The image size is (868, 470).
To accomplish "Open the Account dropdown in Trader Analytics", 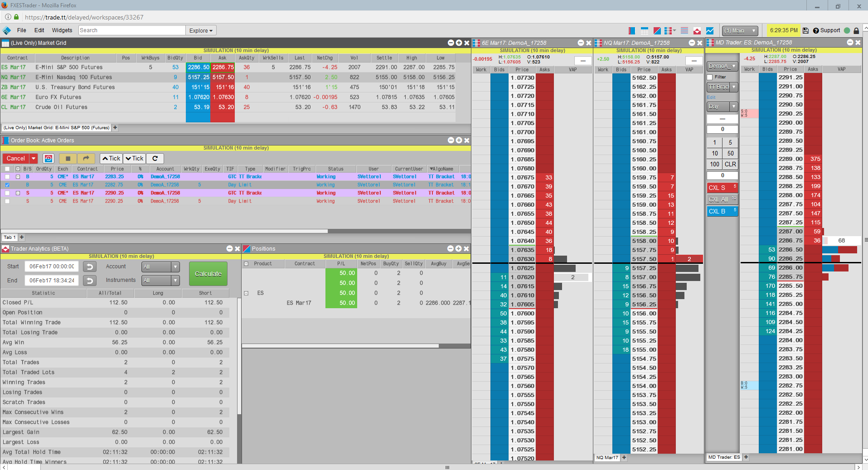I will pyautogui.click(x=160, y=267).
